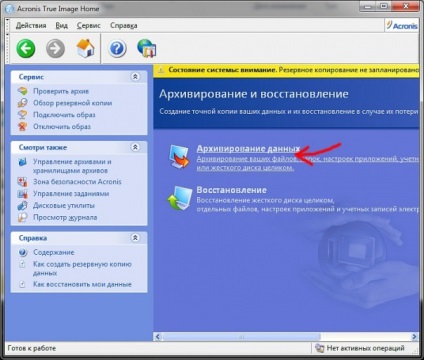Collapse the Сервис panel
The width and height of the screenshot is (424, 360).
point(135,77)
